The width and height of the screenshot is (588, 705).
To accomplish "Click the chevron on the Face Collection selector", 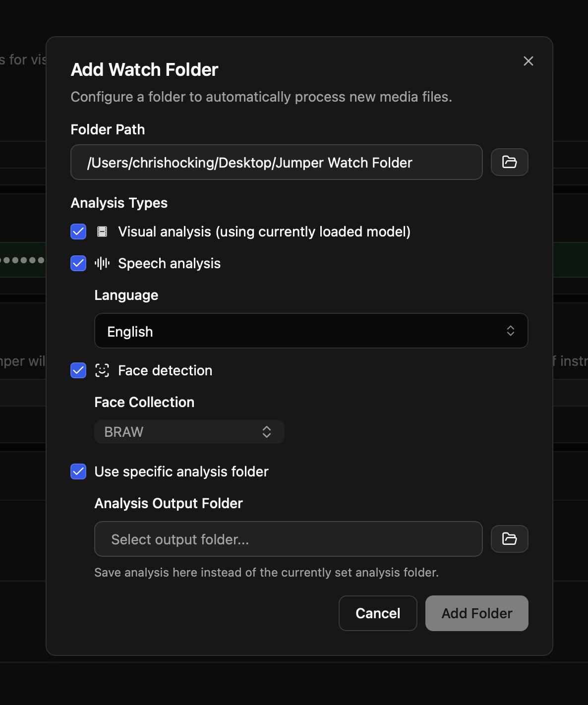I will coord(266,432).
